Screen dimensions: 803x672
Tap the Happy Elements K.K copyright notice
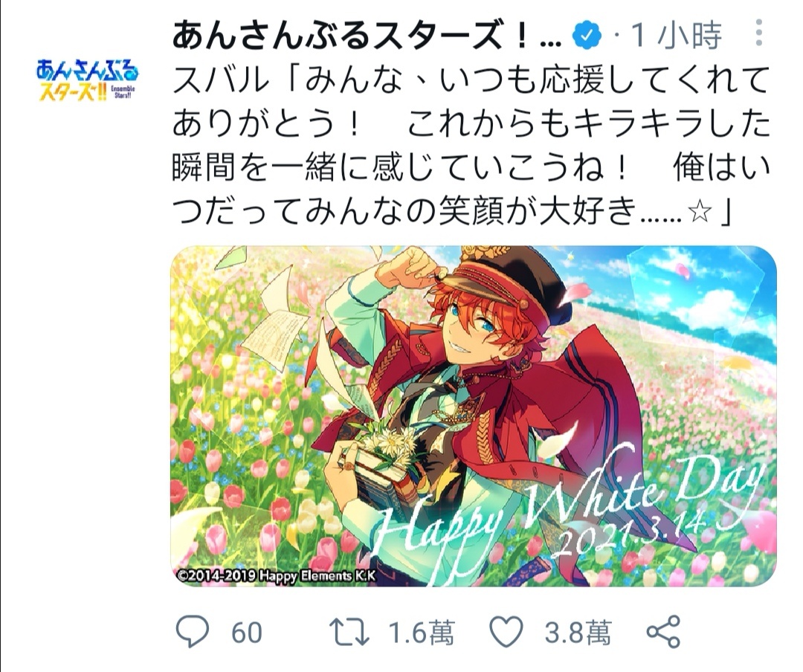(277, 575)
